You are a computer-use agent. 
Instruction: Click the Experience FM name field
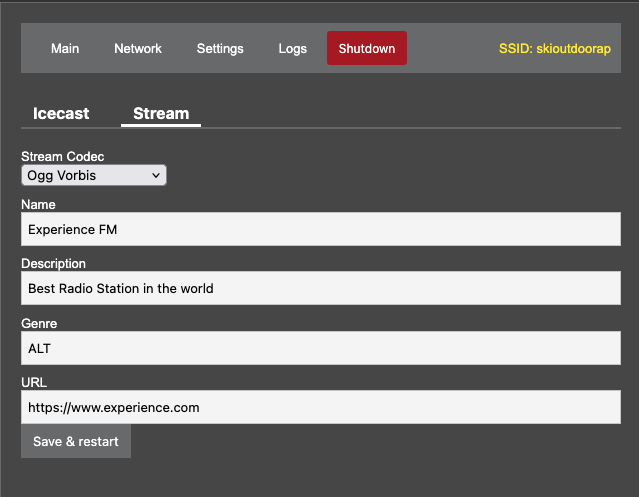coord(320,229)
